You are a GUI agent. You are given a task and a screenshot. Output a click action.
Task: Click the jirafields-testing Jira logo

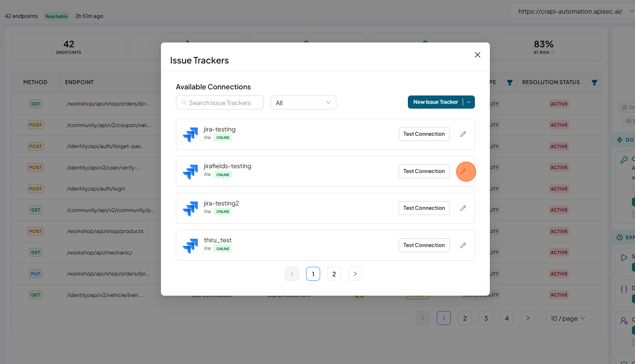[190, 172]
